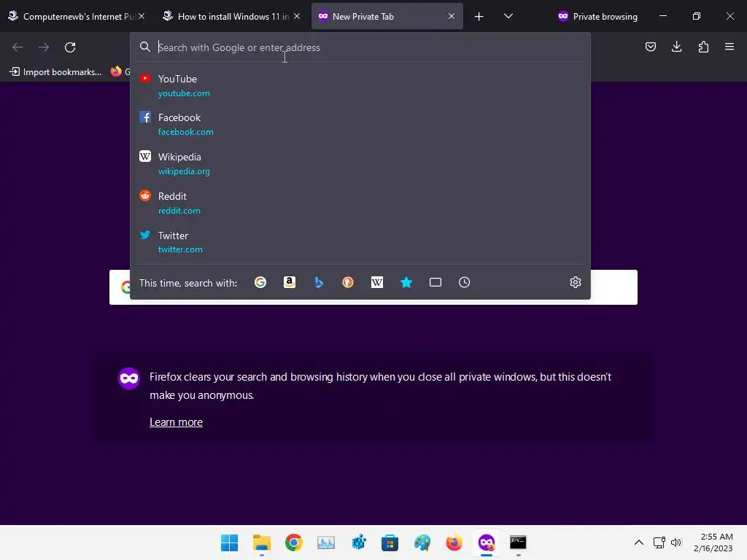Click the Pocket save icon
This screenshot has width=747, height=560.
tap(650, 47)
